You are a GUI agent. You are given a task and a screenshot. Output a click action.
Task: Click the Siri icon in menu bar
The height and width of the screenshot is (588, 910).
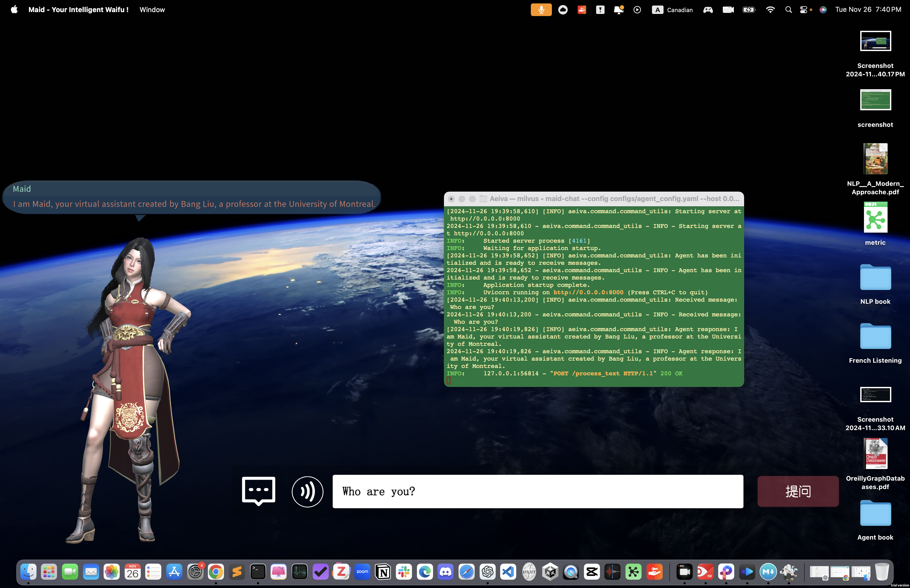[823, 9]
